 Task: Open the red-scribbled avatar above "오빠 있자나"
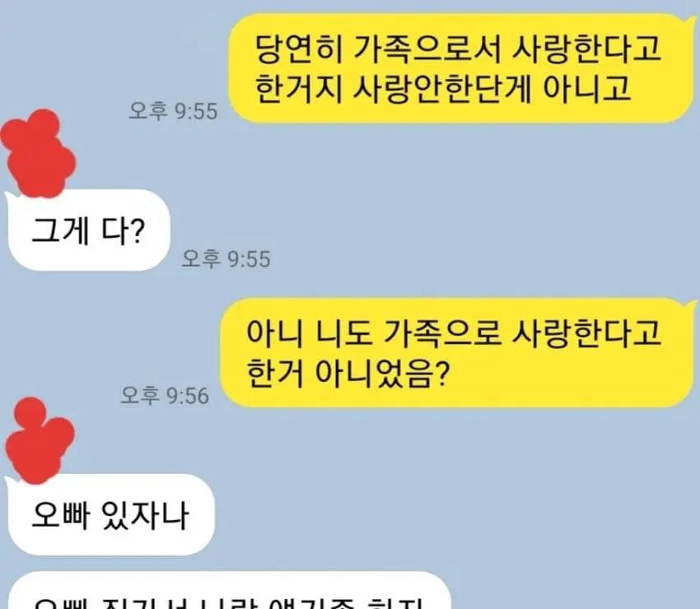coord(40,440)
